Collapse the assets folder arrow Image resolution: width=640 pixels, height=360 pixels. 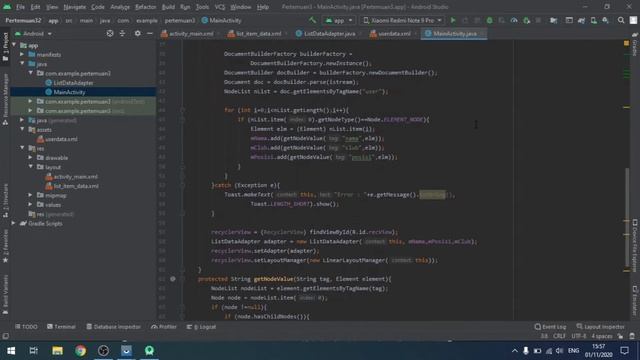(22, 129)
